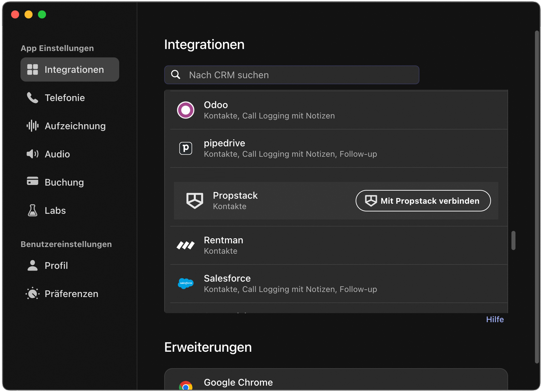This screenshot has height=392, width=542.
Task: Open the Labs settings section
Action: point(70,210)
